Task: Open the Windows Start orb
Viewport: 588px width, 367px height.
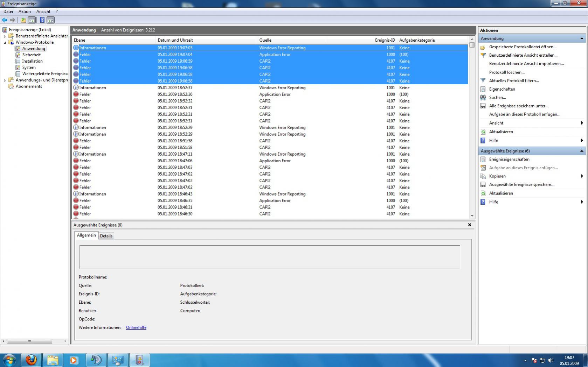Action: click(x=9, y=360)
